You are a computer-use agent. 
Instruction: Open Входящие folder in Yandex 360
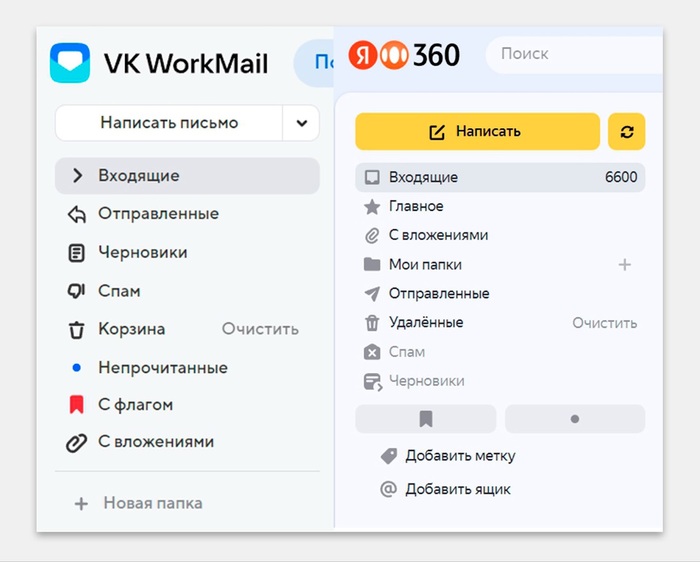click(500, 177)
